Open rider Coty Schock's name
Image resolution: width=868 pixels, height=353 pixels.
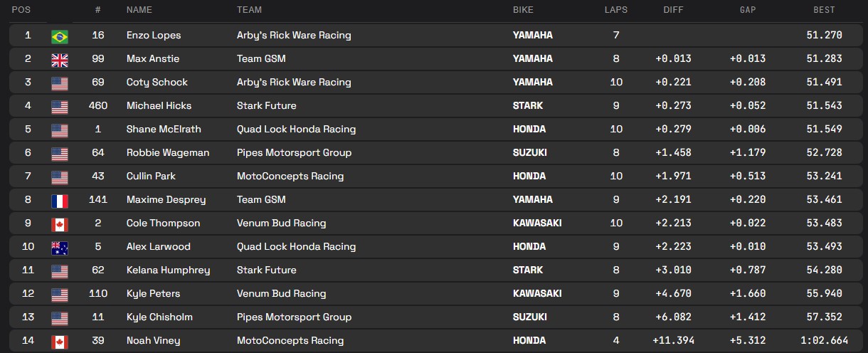(157, 83)
